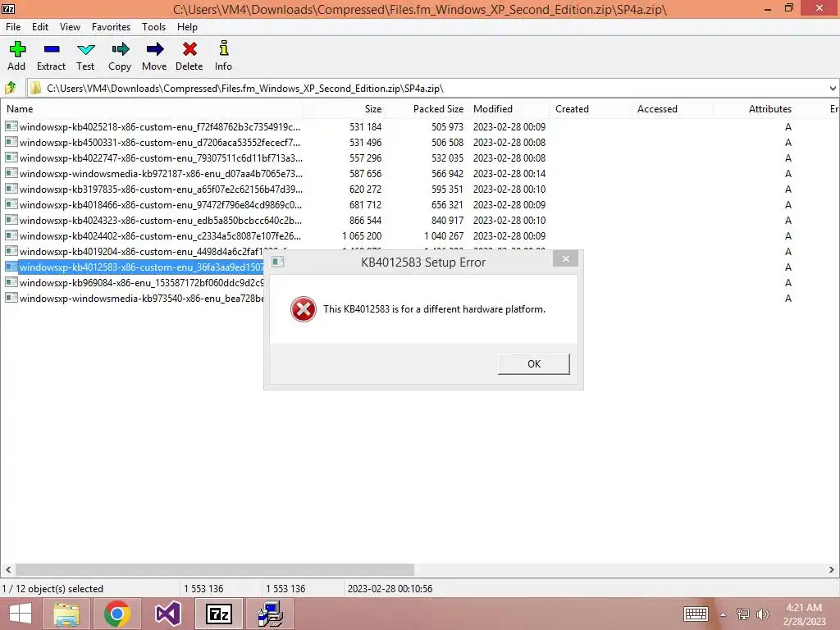Click the Add toolbar icon
This screenshot has width=840, height=630.
(x=17, y=49)
